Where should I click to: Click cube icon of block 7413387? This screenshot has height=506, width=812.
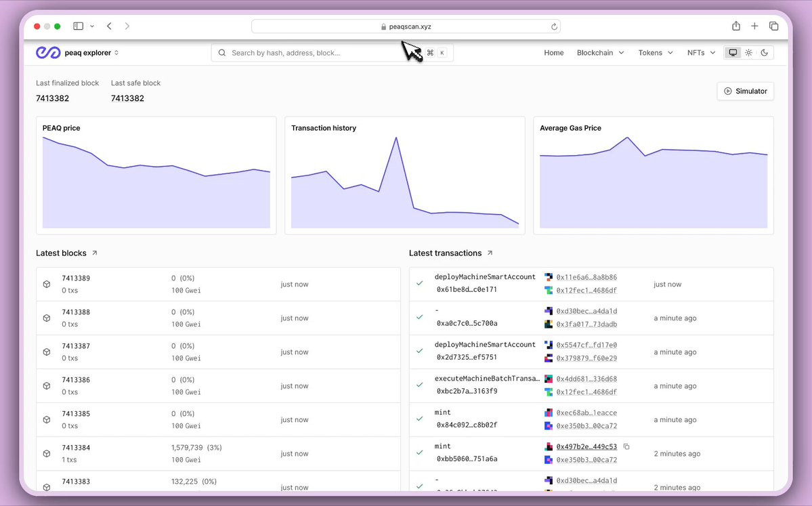pos(47,352)
